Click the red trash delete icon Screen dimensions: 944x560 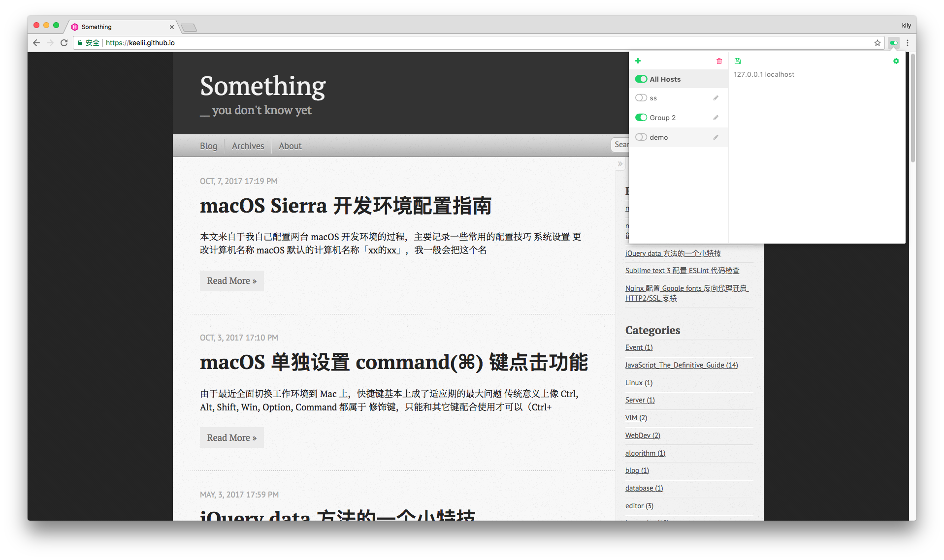click(x=719, y=61)
